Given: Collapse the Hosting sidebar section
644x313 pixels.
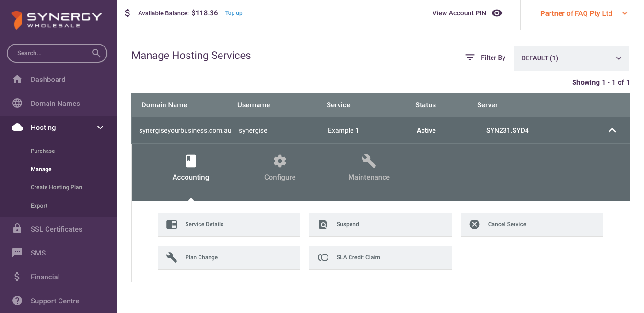Looking at the screenshot, I should 100,128.
